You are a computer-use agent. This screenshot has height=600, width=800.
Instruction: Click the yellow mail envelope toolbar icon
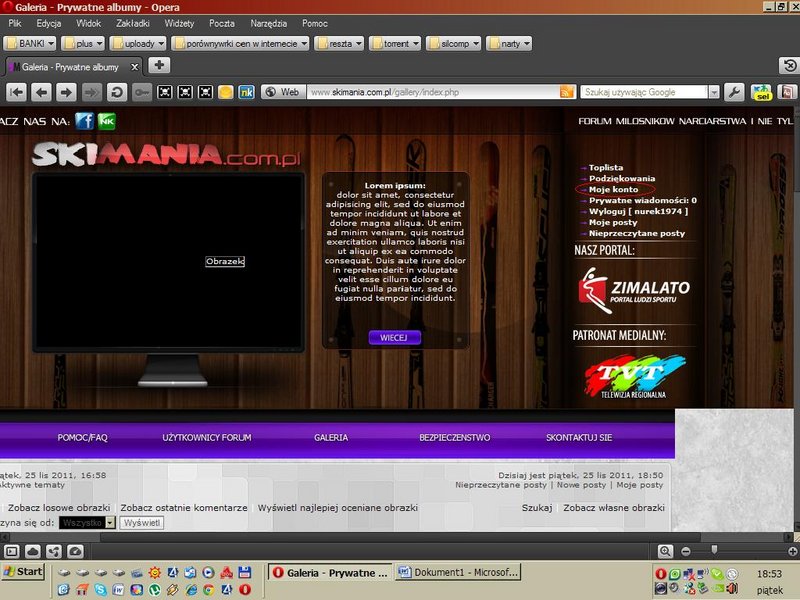coord(226,92)
